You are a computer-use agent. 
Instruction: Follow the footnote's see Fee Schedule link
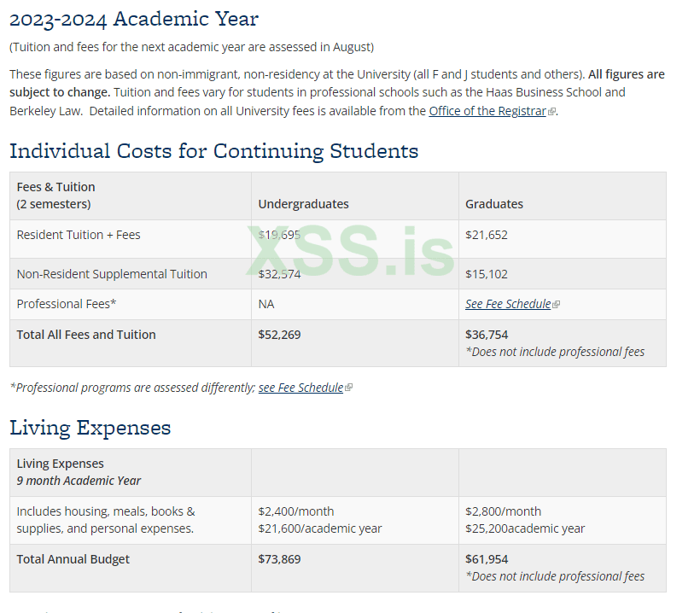coord(300,388)
